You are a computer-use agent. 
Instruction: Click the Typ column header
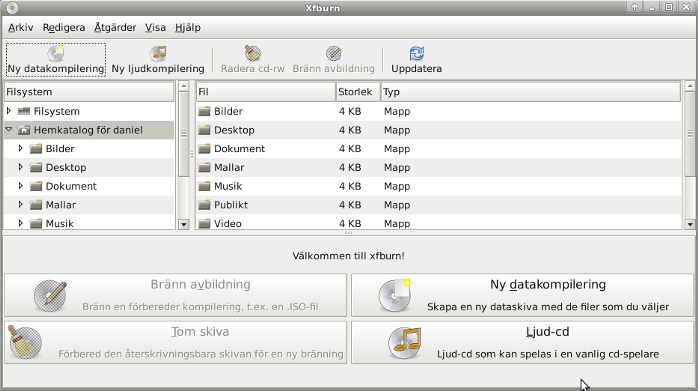click(x=531, y=92)
